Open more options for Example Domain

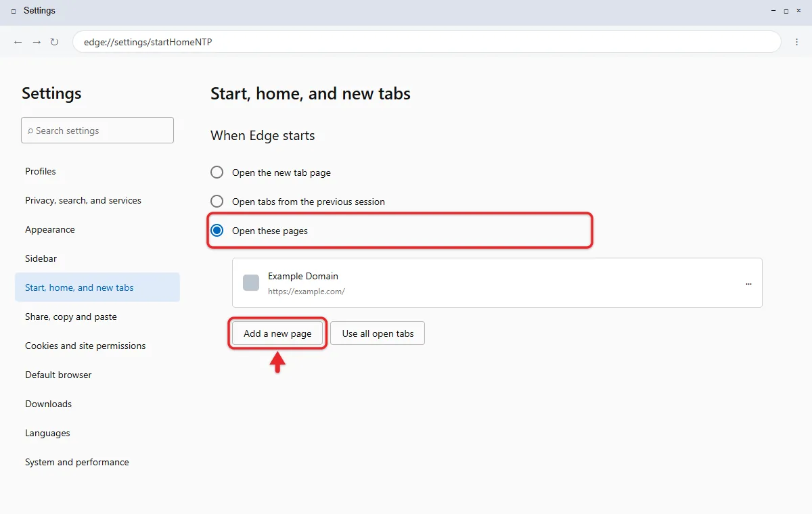748,284
